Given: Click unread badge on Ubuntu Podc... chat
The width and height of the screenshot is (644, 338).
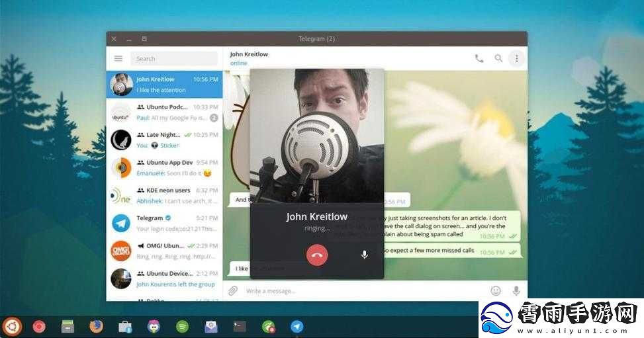Looking at the screenshot, I should click(214, 118).
